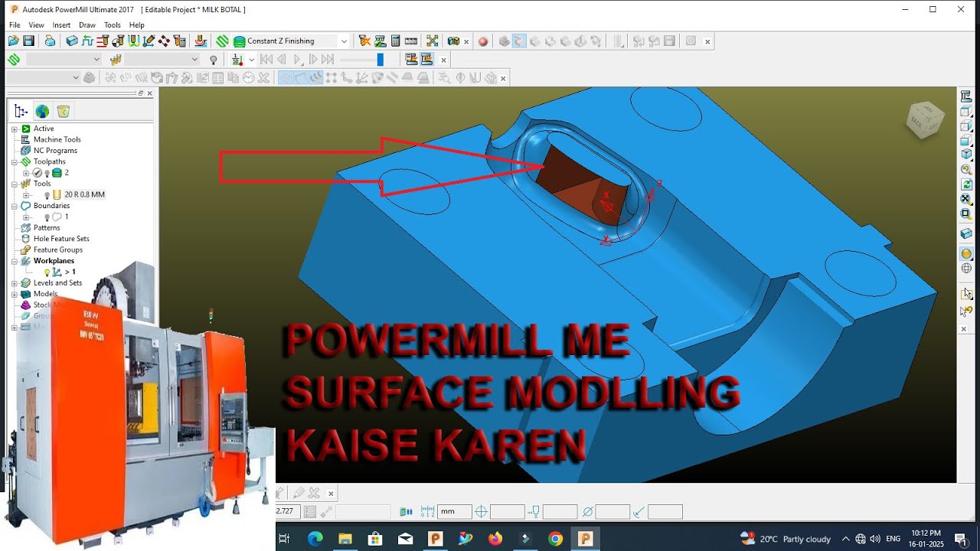This screenshot has width=980, height=551.
Task: Click the Print icon in main toolbar
Action: click(50, 41)
